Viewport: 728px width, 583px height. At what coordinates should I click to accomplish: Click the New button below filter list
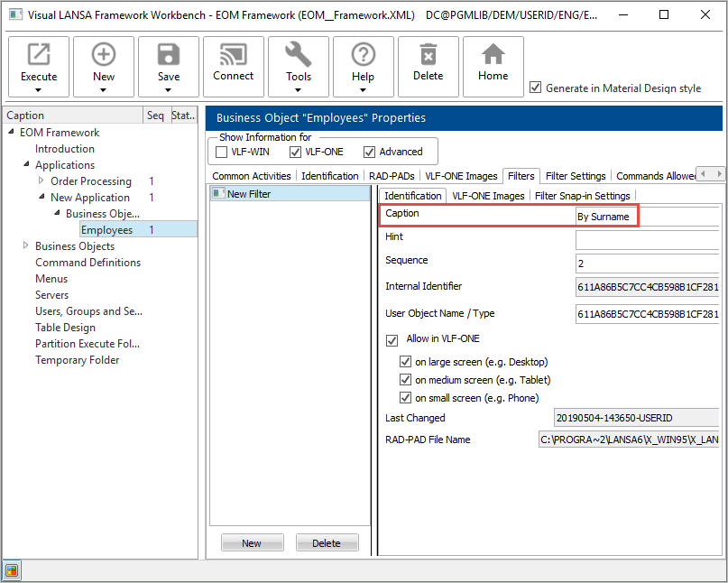point(252,543)
